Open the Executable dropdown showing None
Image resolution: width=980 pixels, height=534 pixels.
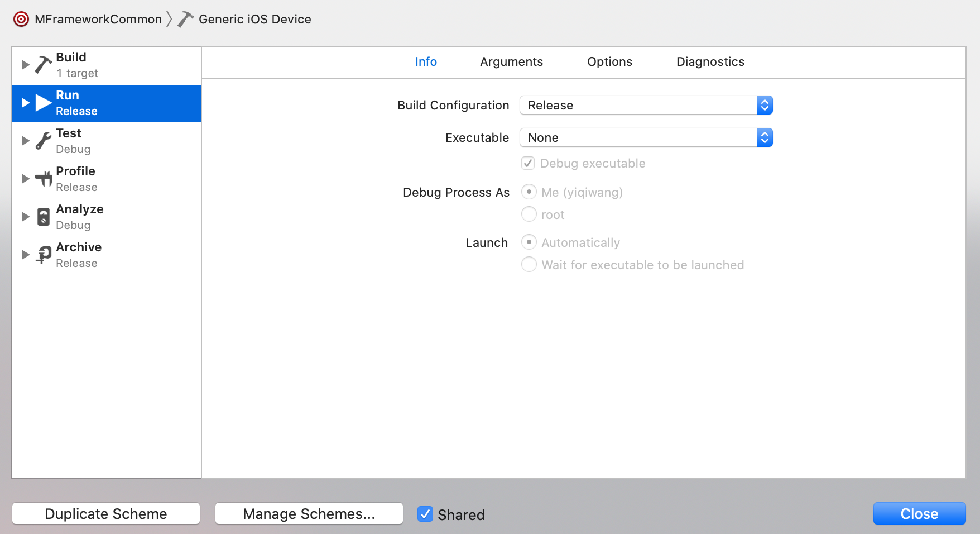click(646, 137)
